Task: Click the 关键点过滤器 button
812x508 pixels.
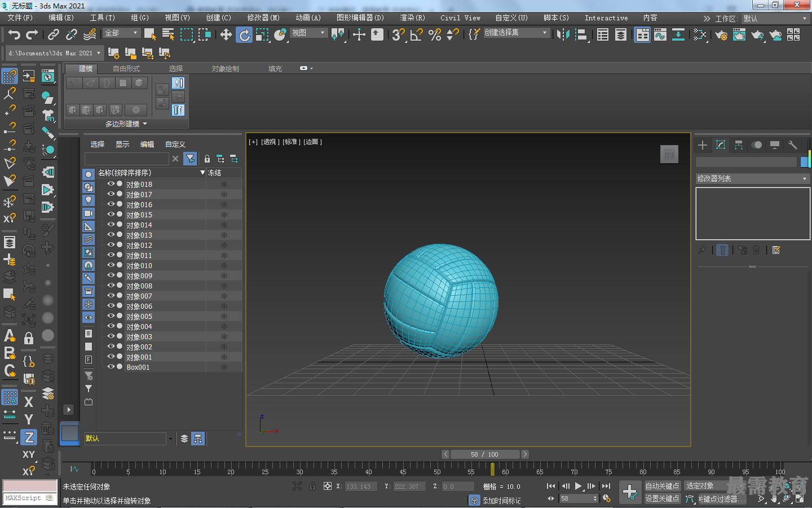Action: [722, 499]
